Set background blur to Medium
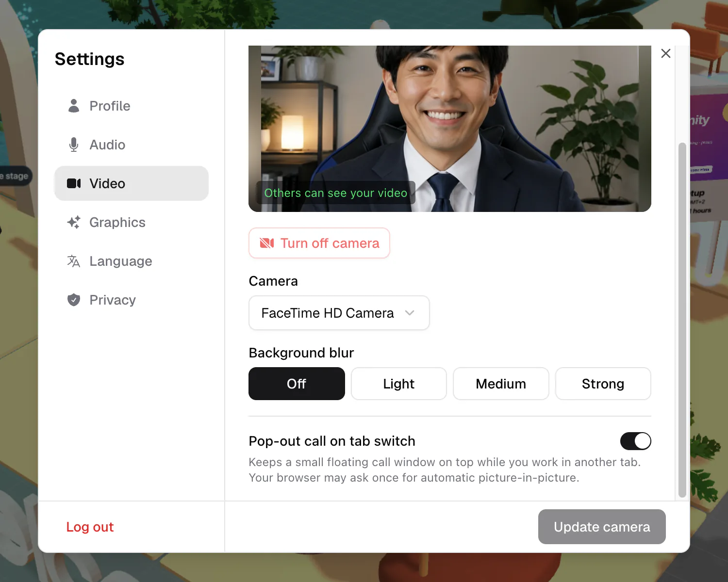The height and width of the screenshot is (582, 728). click(501, 384)
